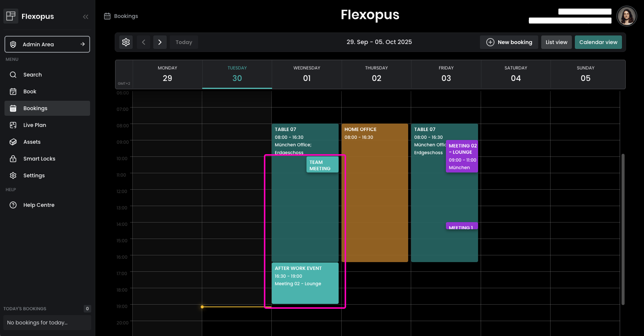Switch to List view
The height and width of the screenshot is (336, 644).
[x=556, y=42]
